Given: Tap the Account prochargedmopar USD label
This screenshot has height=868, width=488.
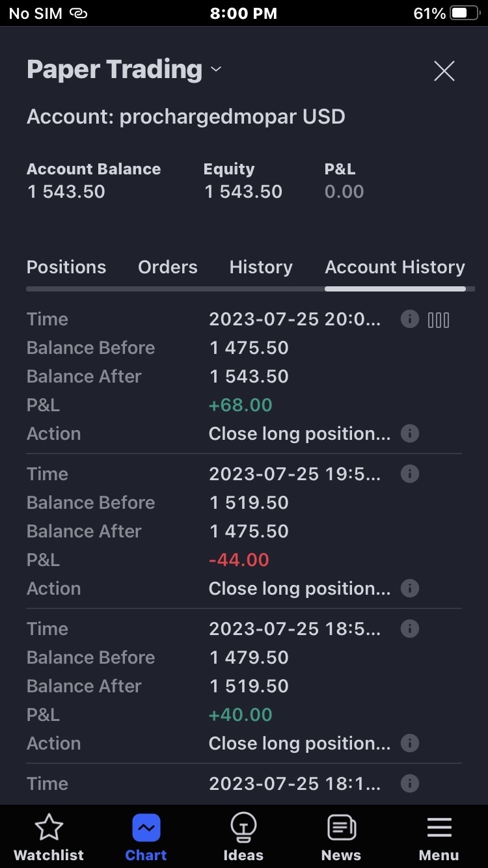Looking at the screenshot, I should pyautogui.click(x=186, y=117).
